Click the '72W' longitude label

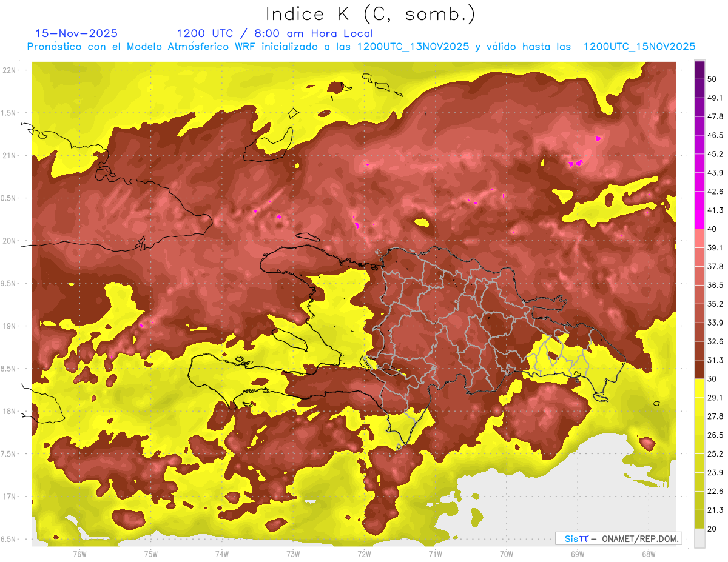point(364,554)
